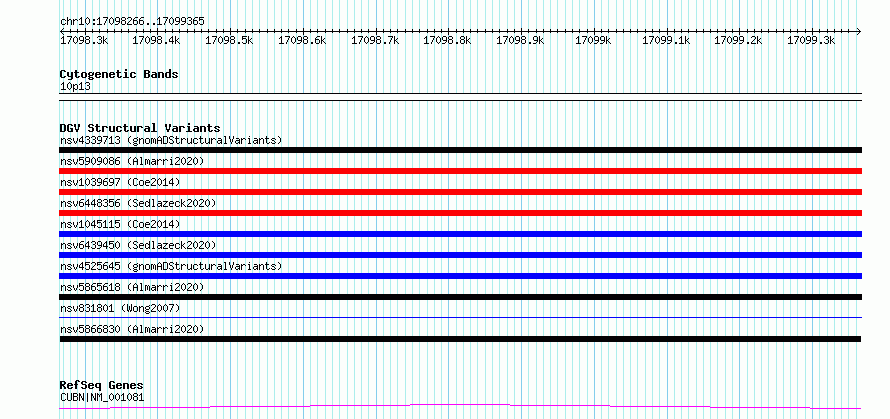Click the CUBN|NM_001081 gene label

click(x=102, y=397)
